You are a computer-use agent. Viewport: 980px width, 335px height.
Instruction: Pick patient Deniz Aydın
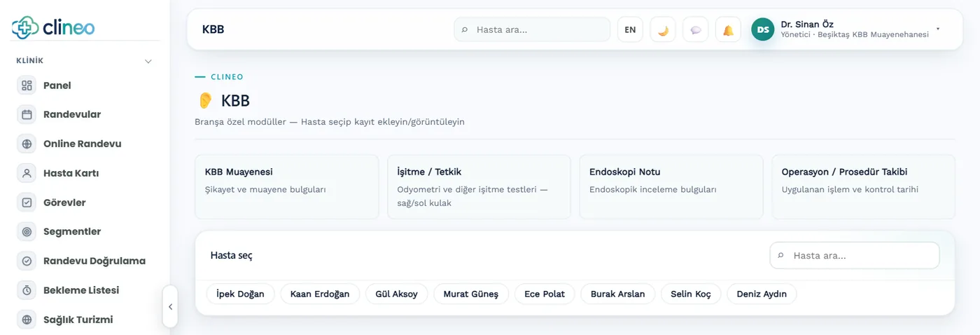tap(762, 294)
